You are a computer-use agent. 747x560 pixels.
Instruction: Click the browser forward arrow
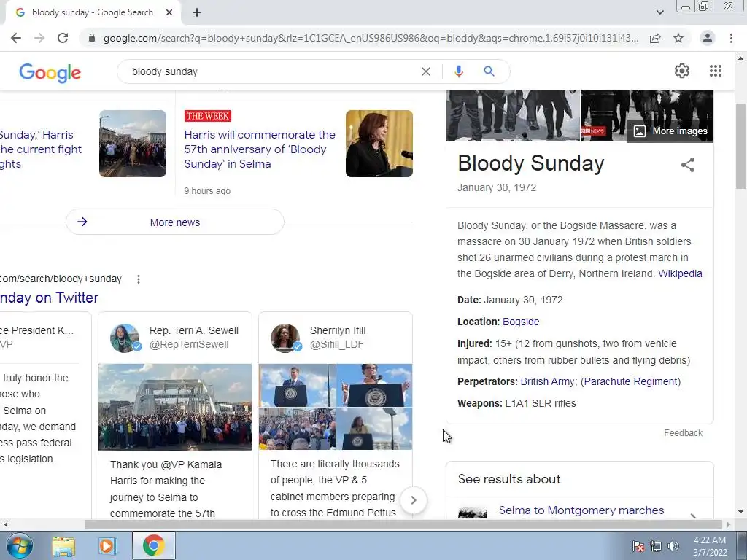point(39,38)
